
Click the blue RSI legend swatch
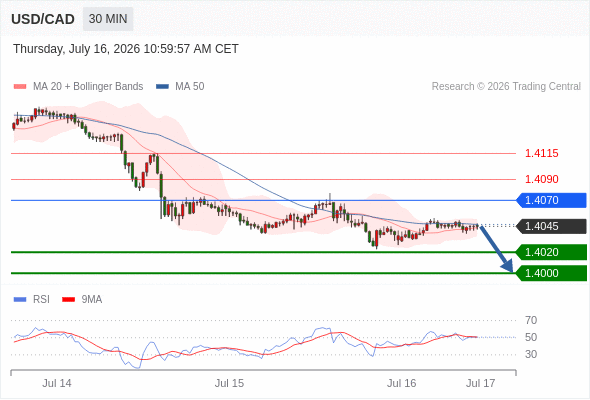[x=20, y=300]
